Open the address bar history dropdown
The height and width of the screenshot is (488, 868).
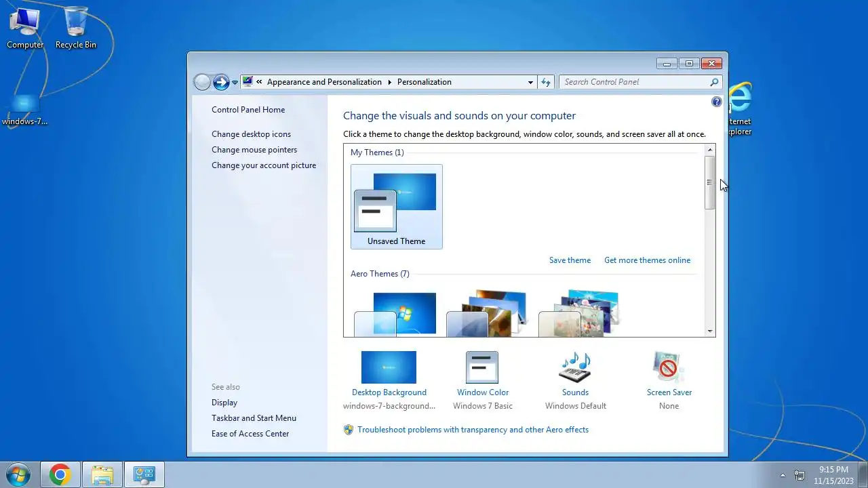pos(530,82)
